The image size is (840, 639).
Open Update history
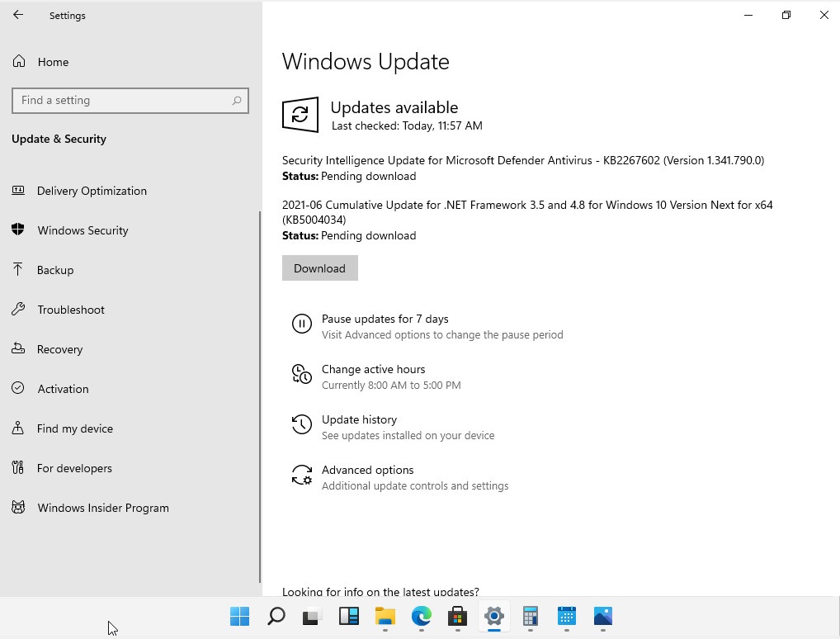(x=360, y=419)
